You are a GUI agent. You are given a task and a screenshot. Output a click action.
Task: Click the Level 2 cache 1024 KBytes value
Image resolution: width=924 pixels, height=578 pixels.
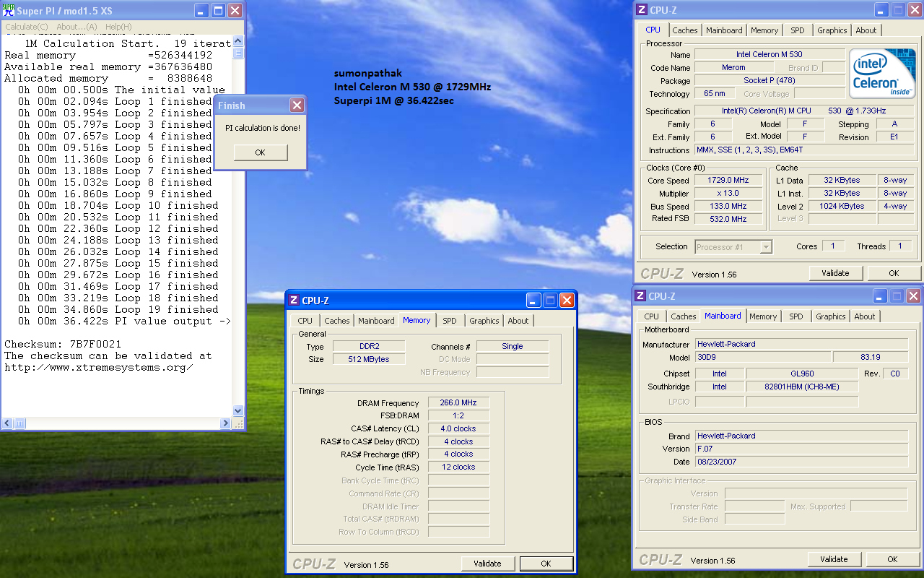pyautogui.click(x=842, y=206)
